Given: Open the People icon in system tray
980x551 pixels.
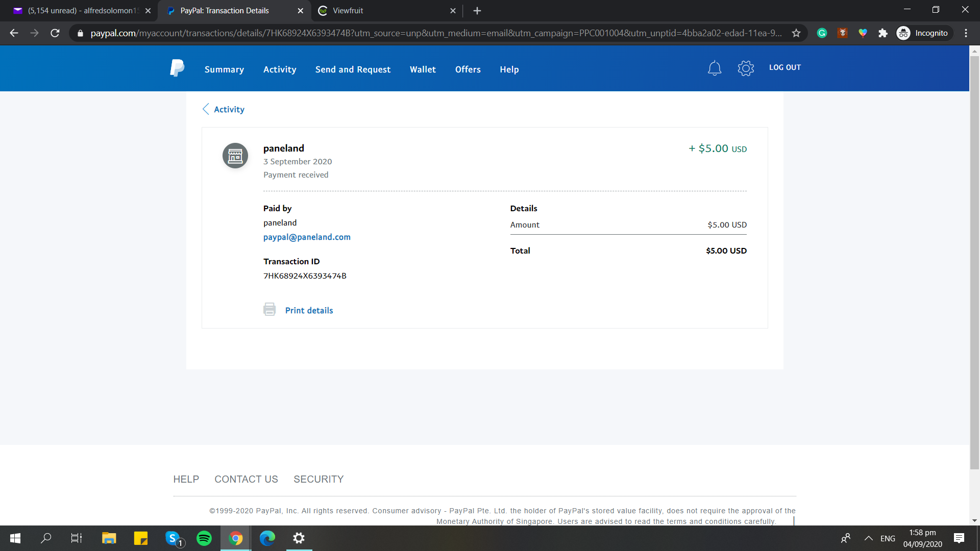Looking at the screenshot, I should pos(846,538).
